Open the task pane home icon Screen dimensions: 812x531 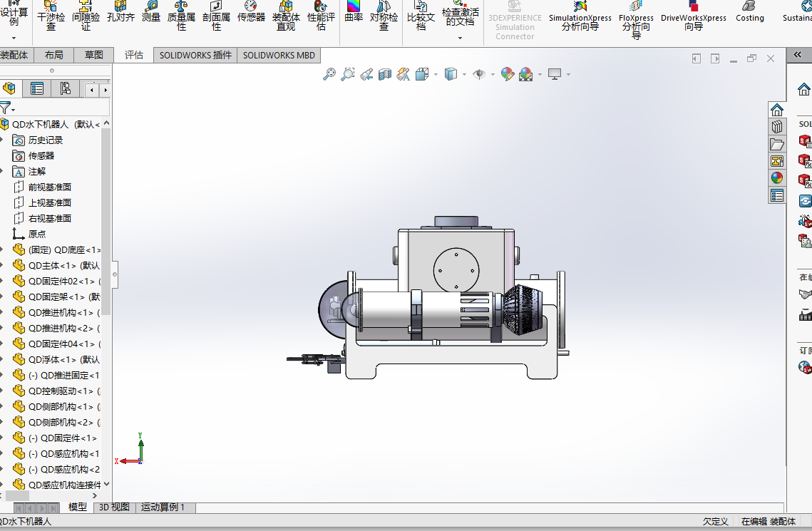[x=776, y=110]
